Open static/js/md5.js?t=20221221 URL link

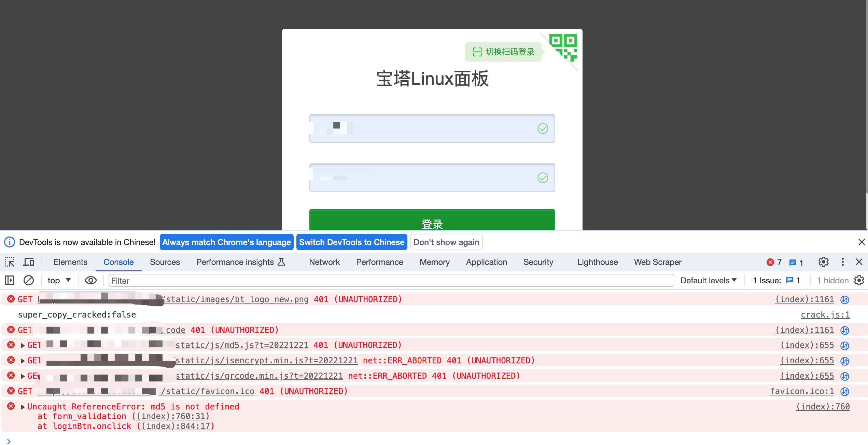pyautogui.click(x=242, y=345)
